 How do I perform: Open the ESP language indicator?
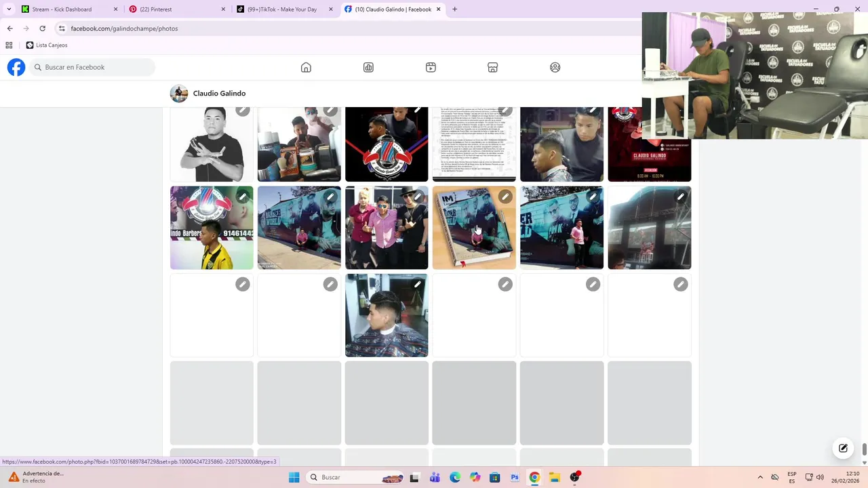pyautogui.click(x=792, y=477)
